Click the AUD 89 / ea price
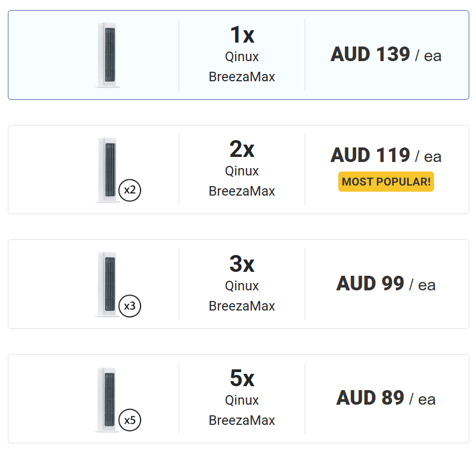476x454 pixels. [386, 399]
